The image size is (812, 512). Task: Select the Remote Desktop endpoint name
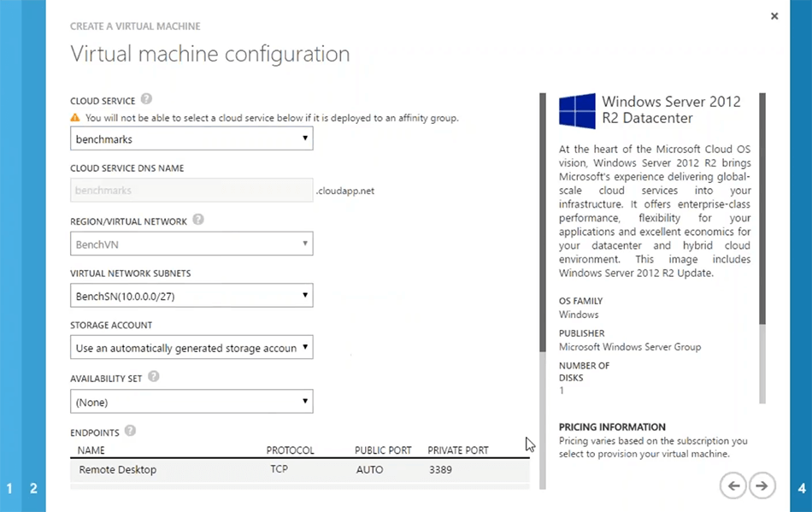coord(118,469)
